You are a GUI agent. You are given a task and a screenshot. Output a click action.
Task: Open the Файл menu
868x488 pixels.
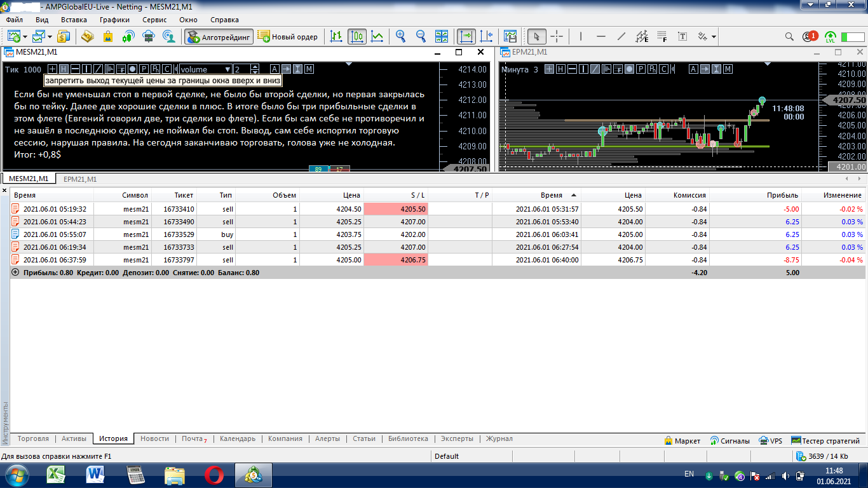15,20
